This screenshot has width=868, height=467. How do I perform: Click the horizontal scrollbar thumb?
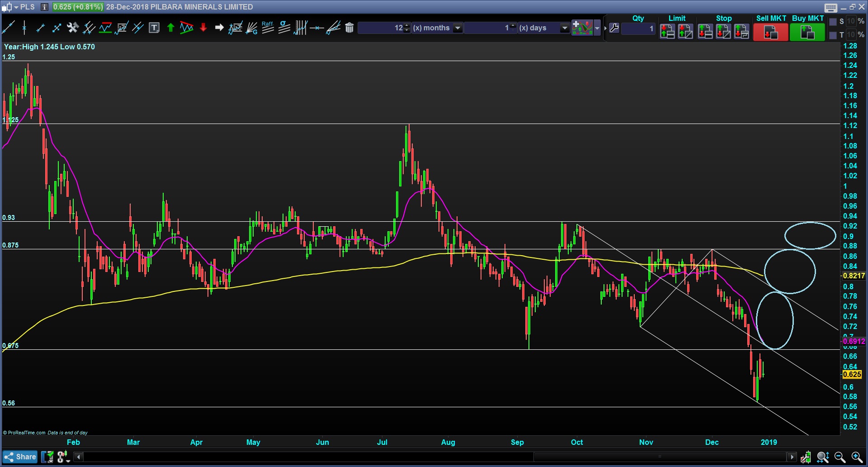click(660, 457)
